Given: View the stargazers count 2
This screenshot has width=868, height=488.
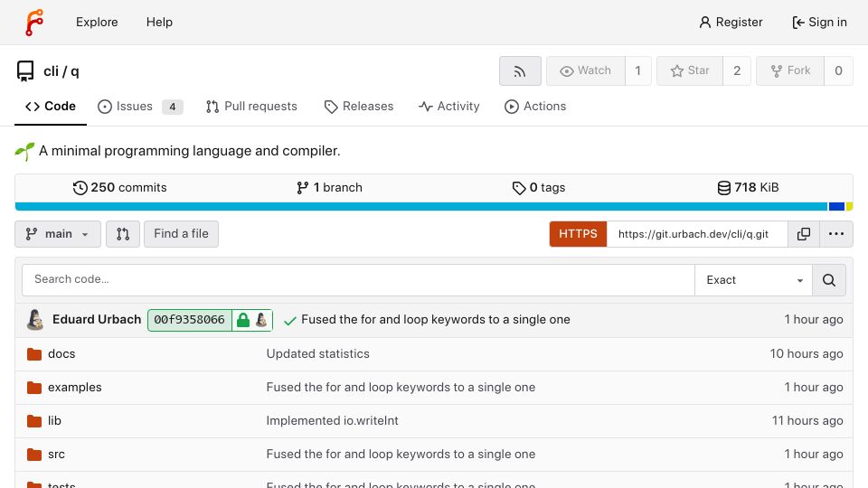Looking at the screenshot, I should [737, 70].
